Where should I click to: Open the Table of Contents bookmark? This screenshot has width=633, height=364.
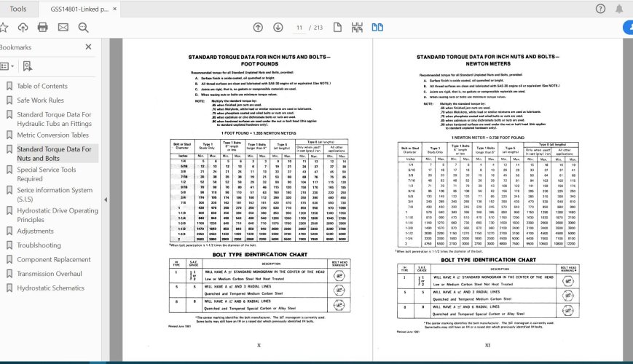click(42, 86)
